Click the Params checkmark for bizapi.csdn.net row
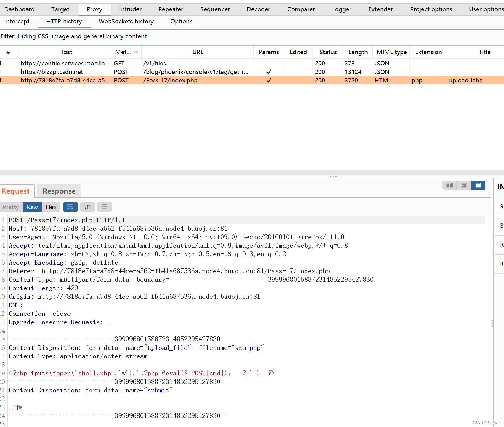 coord(268,72)
